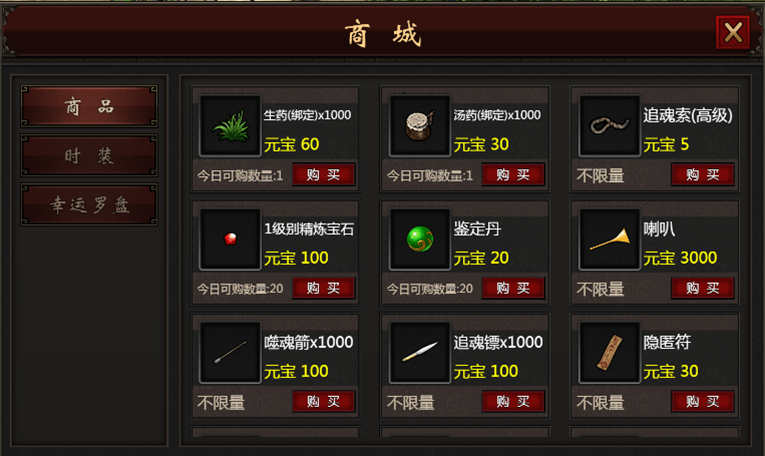This screenshot has width=765, height=456.
Task: Open the 商品 goods tab
Action: tap(89, 106)
